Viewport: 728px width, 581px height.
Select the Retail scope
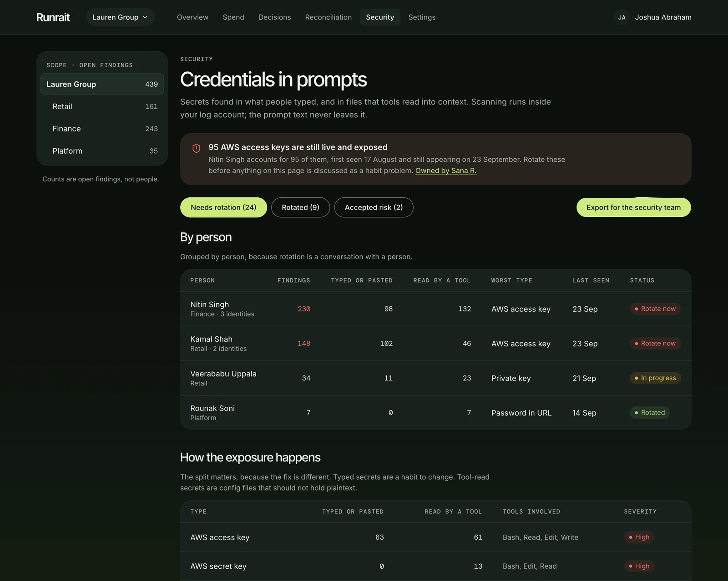coord(102,106)
